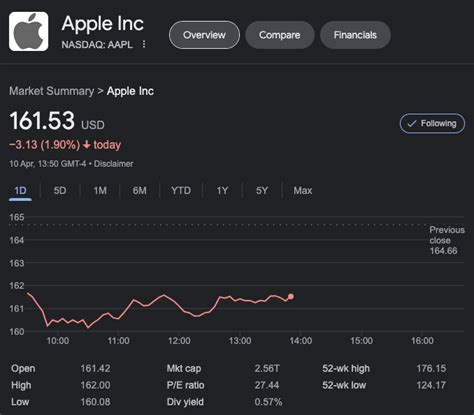
Task: Click the 161.53 price value
Action: [x=42, y=121]
